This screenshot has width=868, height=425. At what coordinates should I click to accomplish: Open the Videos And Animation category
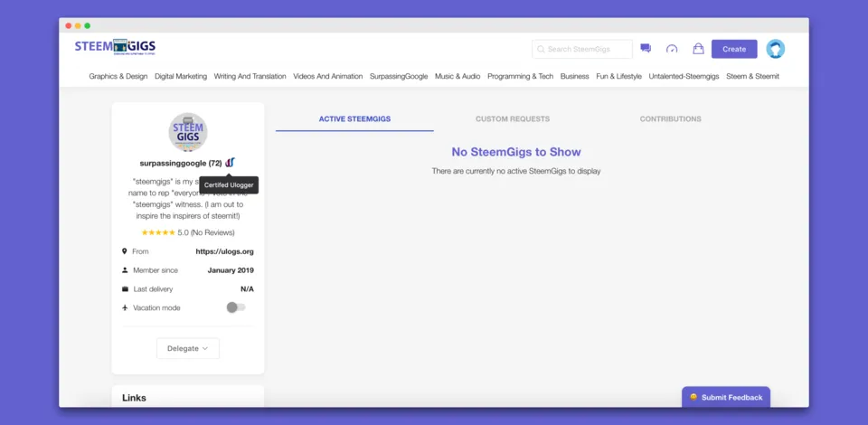[328, 76]
